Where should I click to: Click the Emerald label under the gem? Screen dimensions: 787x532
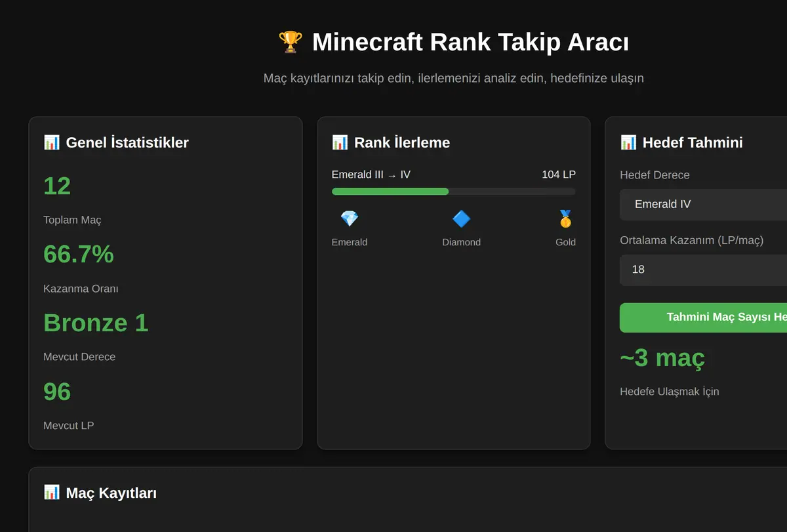coord(350,242)
